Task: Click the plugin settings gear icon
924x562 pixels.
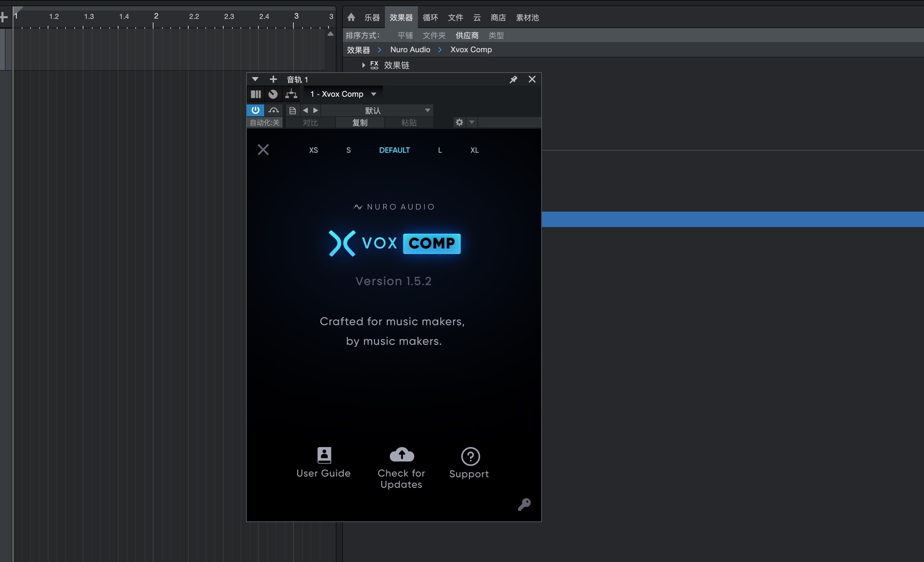Action: tap(459, 123)
